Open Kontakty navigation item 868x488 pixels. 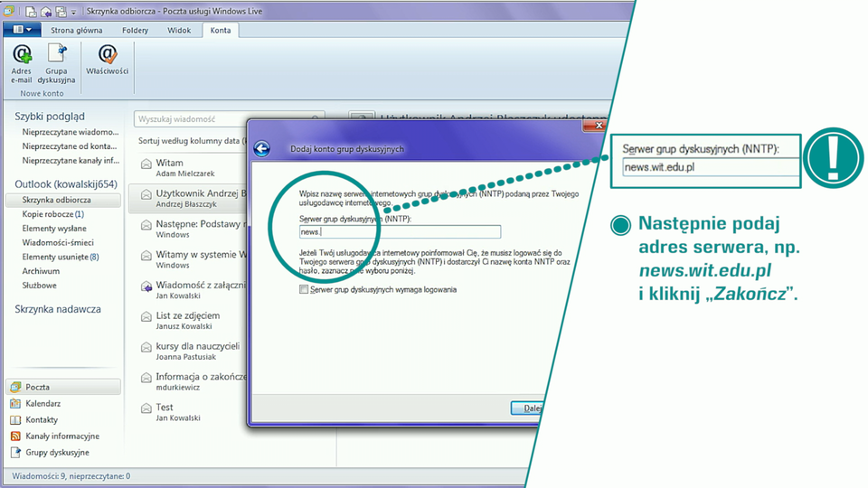42,419
